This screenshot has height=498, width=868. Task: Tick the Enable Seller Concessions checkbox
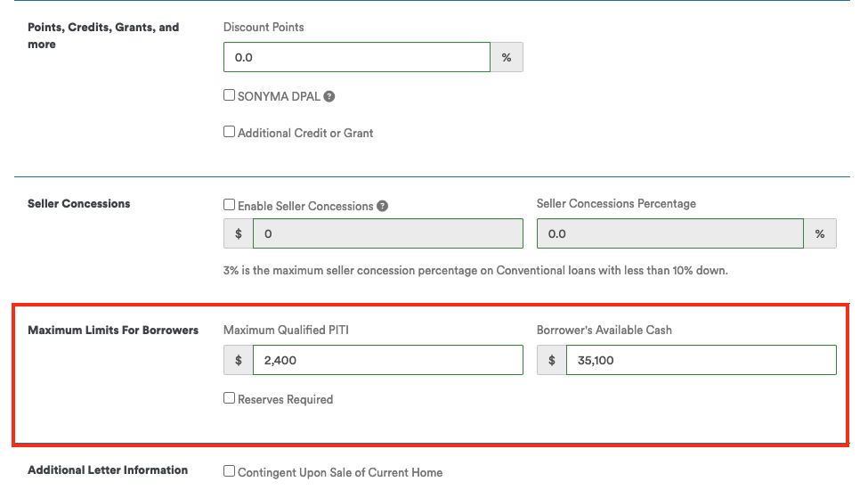[x=229, y=205]
